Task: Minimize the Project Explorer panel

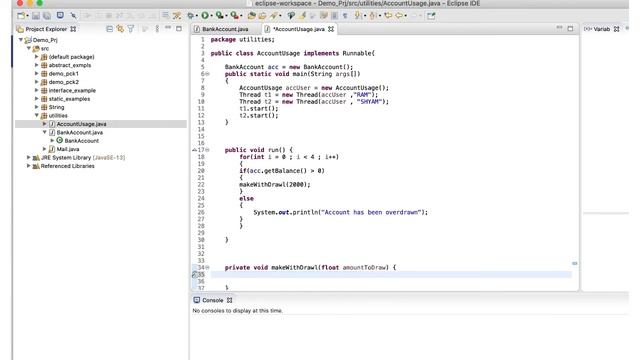Action: (x=168, y=28)
